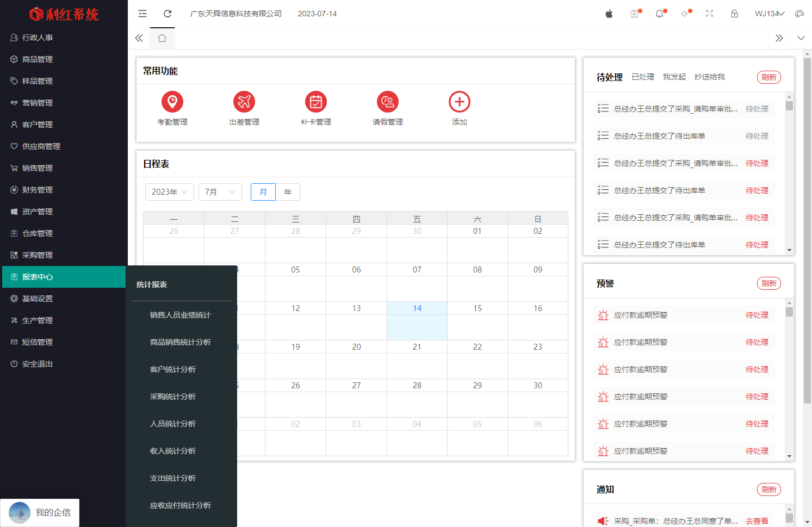Screen dimensions: 812x527
Task: Open the month dropdown showing 7月
Action: pos(220,191)
